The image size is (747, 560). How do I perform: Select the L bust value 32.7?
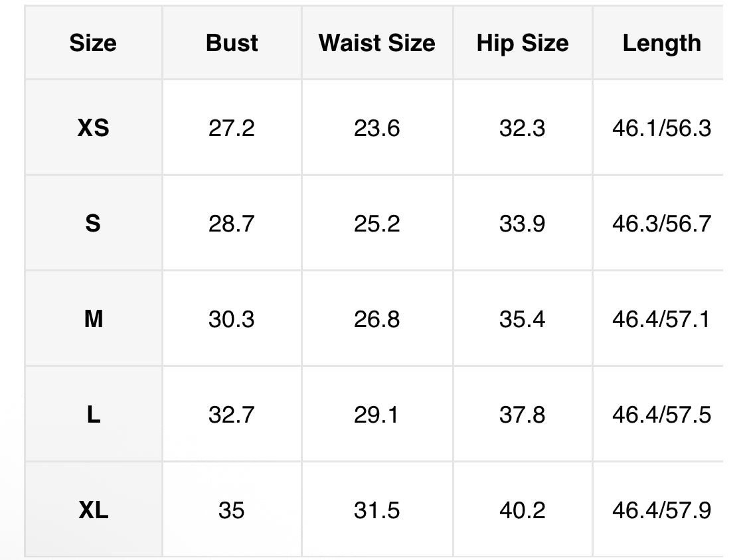231,415
